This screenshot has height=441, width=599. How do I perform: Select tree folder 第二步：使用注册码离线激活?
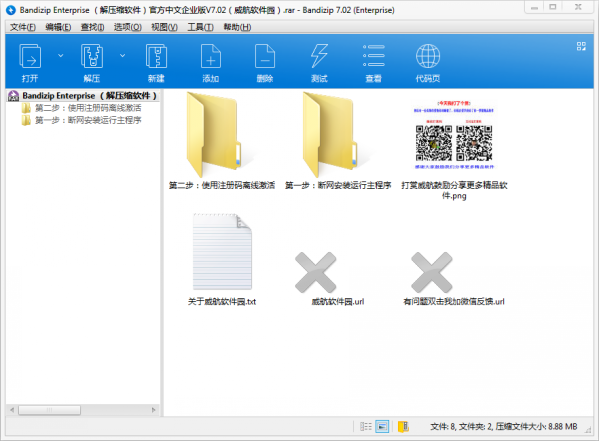pyautogui.click(x=81, y=108)
